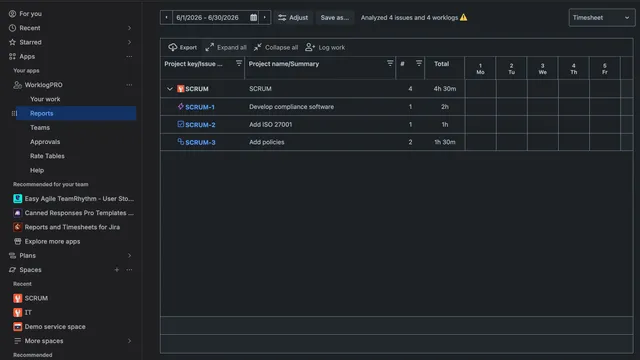Go to previous date range
This screenshot has height=360, width=640.
[166, 18]
